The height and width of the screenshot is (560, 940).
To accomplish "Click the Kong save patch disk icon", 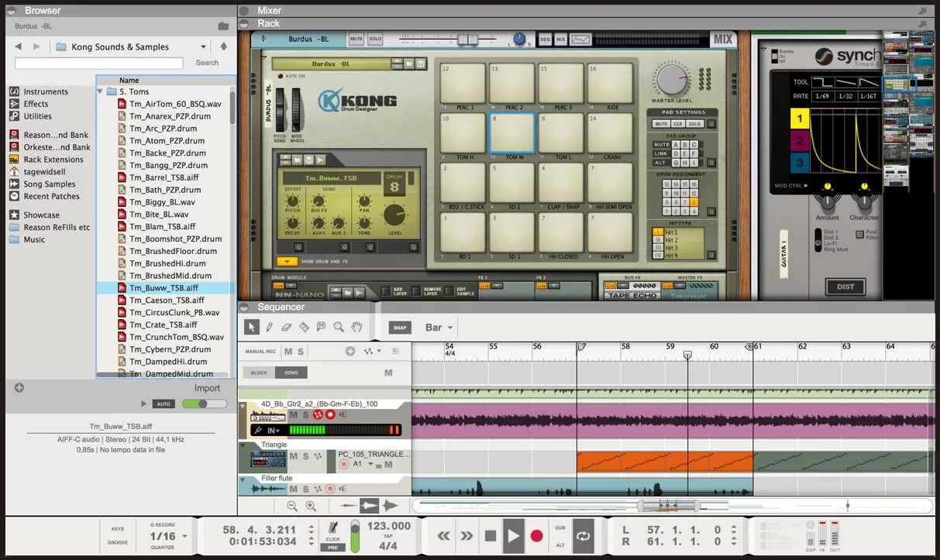I will click(420, 64).
